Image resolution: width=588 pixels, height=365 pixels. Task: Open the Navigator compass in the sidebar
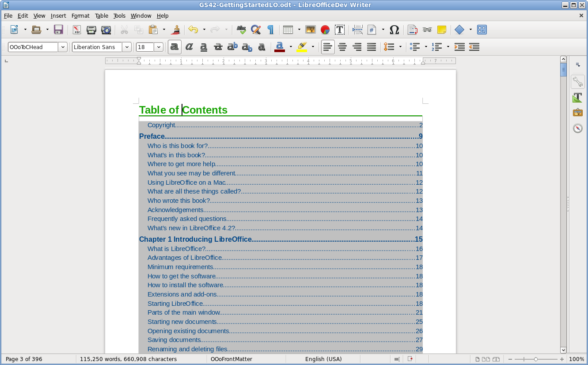click(x=577, y=128)
